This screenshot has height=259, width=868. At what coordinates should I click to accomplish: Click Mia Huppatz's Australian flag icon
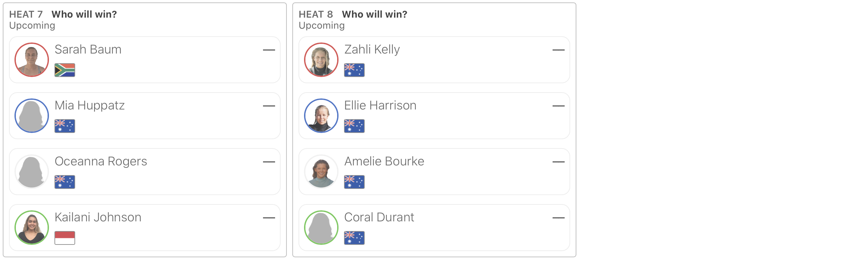pyautogui.click(x=65, y=126)
